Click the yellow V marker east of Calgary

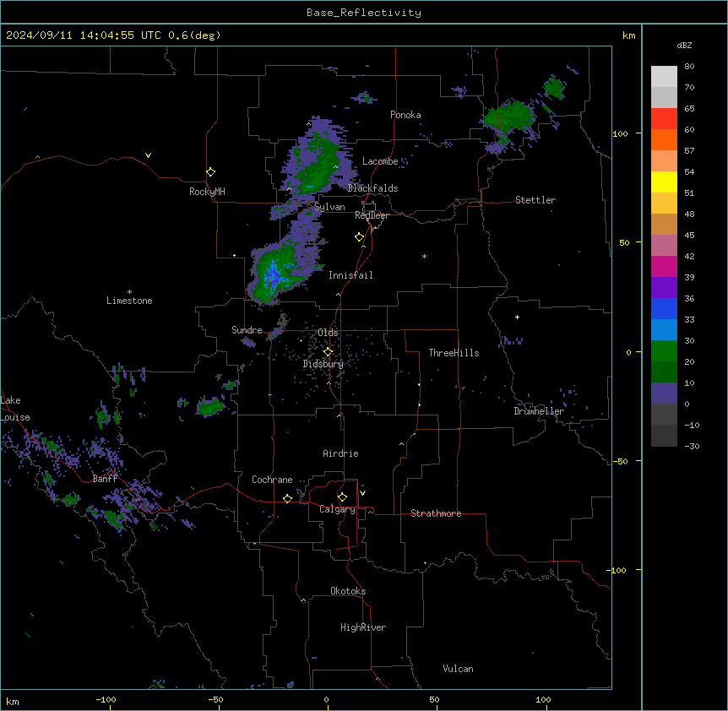362,493
